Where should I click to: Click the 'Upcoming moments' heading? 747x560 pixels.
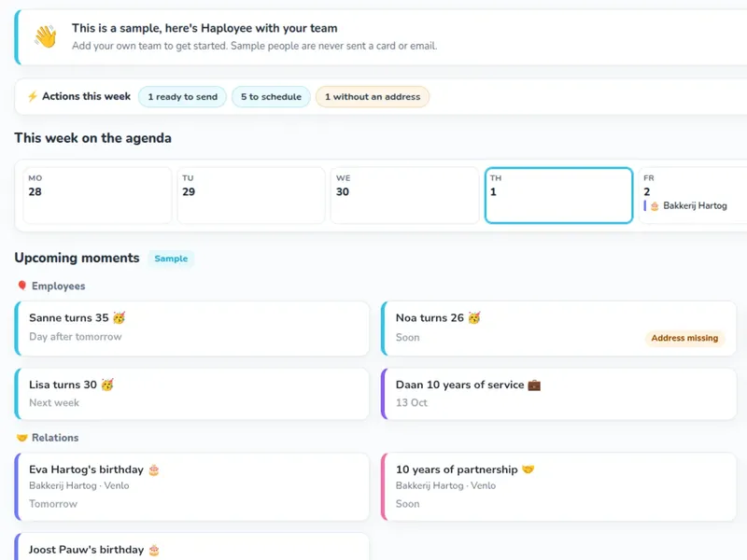click(x=77, y=259)
